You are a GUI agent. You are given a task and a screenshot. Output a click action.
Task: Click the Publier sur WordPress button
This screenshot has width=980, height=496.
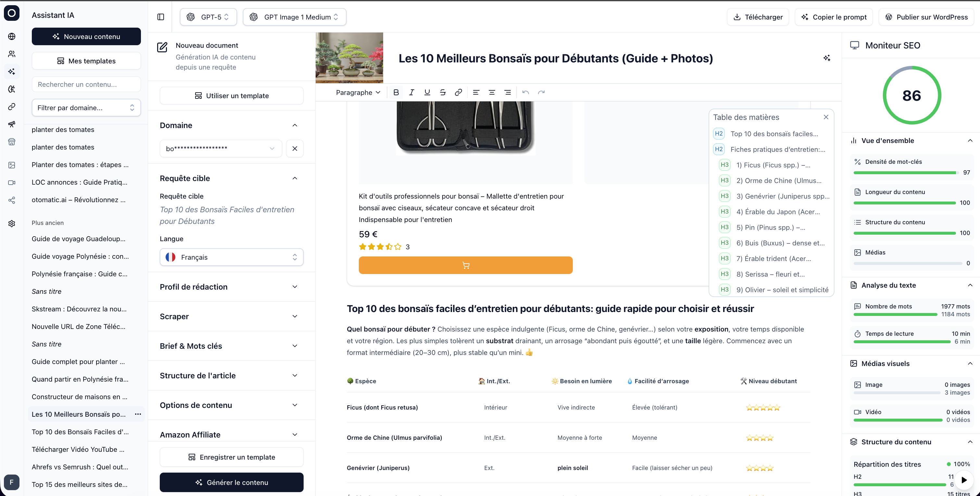click(926, 17)
